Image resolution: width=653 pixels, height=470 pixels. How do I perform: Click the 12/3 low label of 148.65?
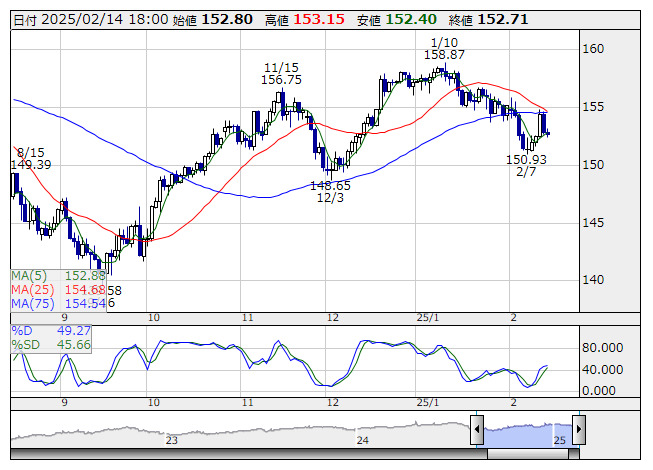(330, 192)
